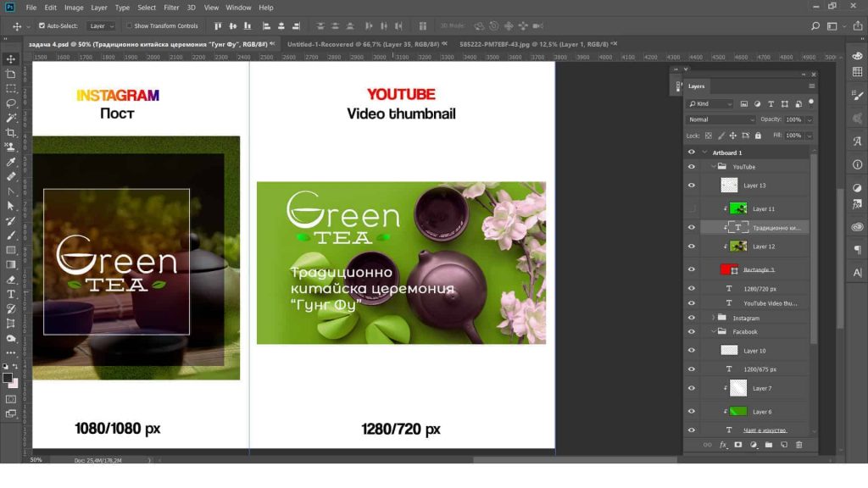Hide the Artboard 1 visibility eye
This screenshot has height=488, width=868.
(692, 152)
